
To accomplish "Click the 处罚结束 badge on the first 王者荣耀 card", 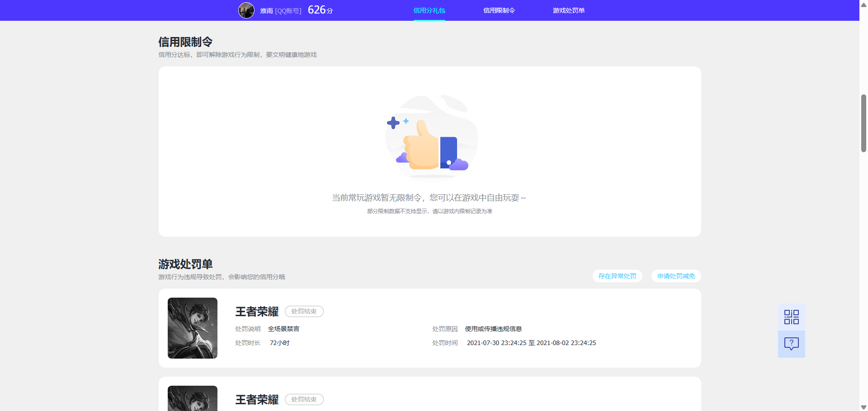I will [x=304, y=311].
